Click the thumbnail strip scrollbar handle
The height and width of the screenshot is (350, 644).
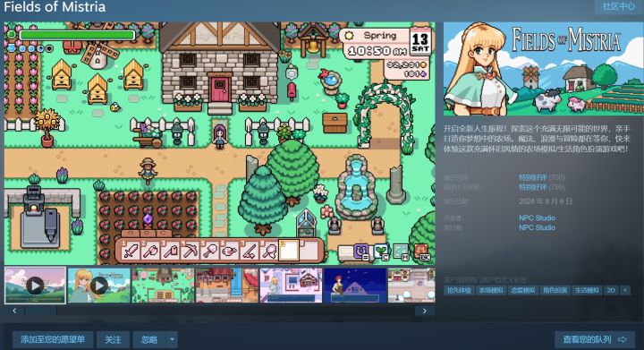click(x=40, y=311)
